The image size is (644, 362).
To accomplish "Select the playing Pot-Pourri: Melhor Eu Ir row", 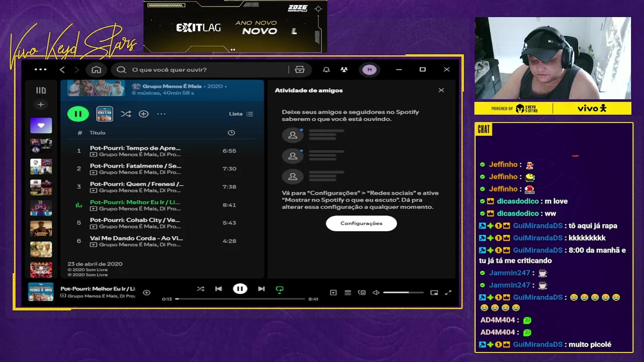I will click(x=161, y=205).
